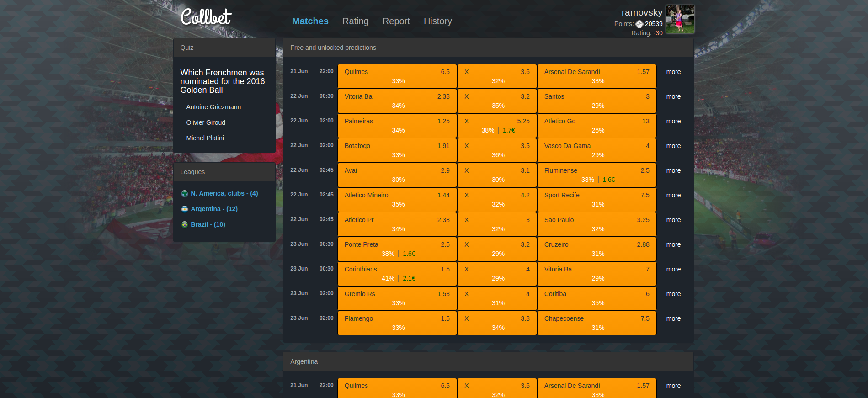Viewport: 868px width, 398px height.
Task: Open the History tab
Action: (438, 21)
